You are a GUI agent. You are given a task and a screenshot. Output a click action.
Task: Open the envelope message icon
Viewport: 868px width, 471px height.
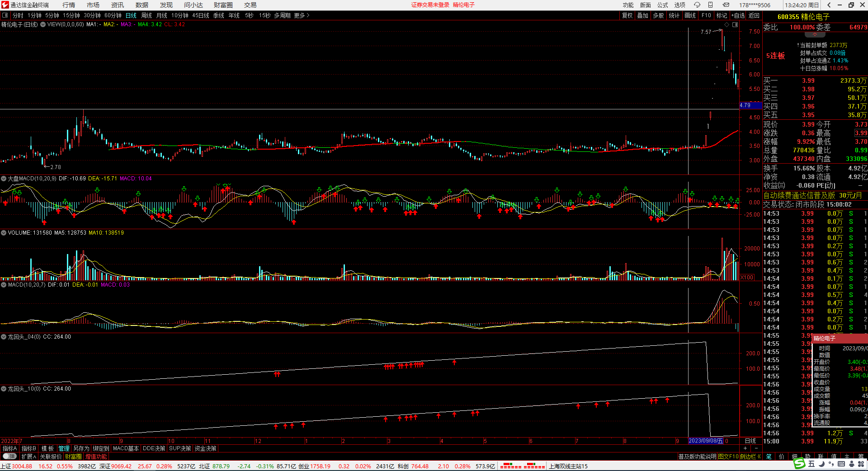click(726, 5)
